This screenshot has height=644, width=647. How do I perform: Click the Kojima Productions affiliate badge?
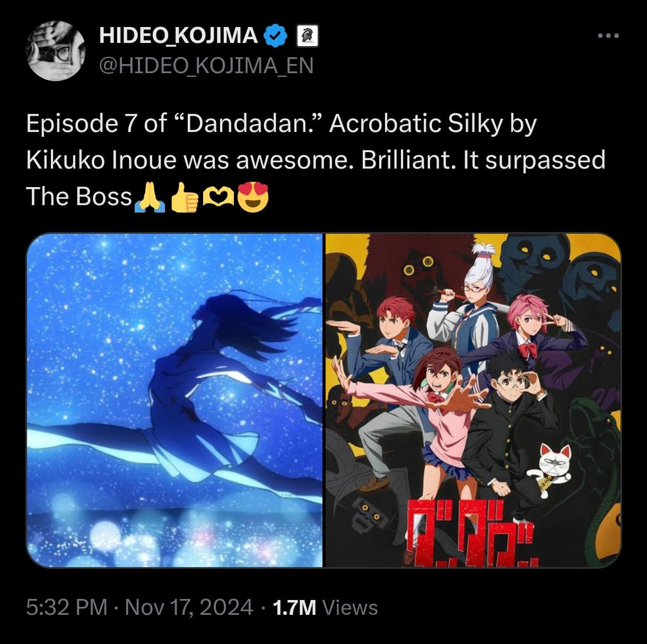(x=305, y=36)
